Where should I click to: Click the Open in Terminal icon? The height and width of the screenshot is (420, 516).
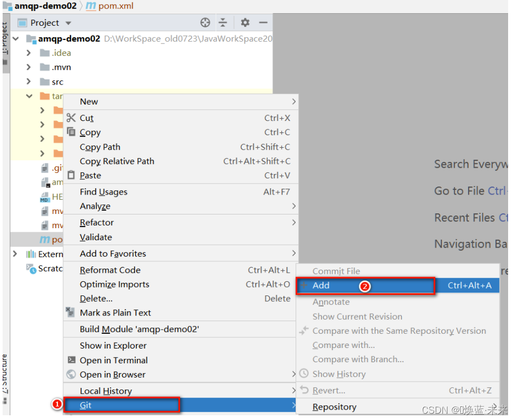(71, 360)
